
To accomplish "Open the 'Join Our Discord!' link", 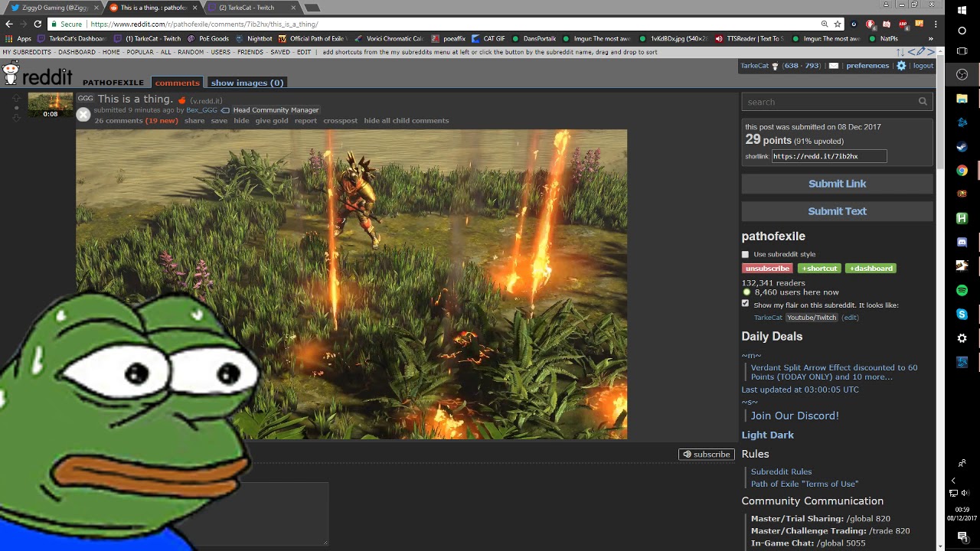I will tap(795, 416).
